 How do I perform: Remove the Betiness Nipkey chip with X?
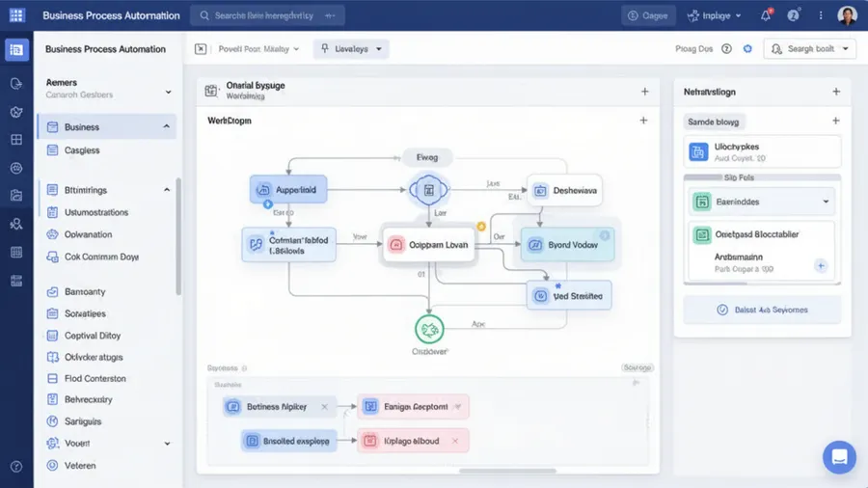[x=324, y=407]
